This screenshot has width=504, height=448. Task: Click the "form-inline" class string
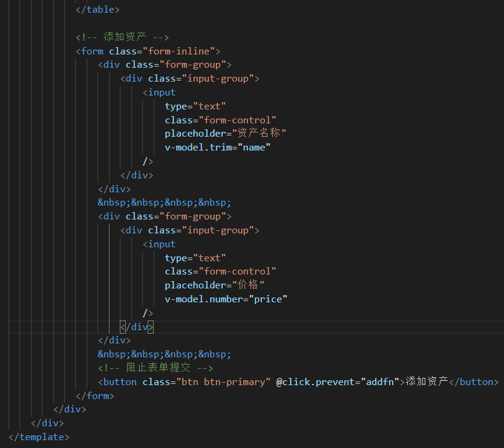178,51
